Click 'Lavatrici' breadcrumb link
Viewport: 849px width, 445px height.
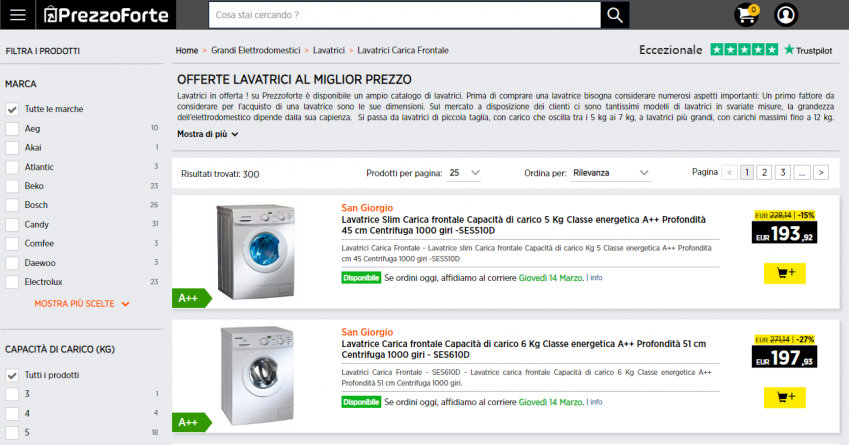(329, 50)
